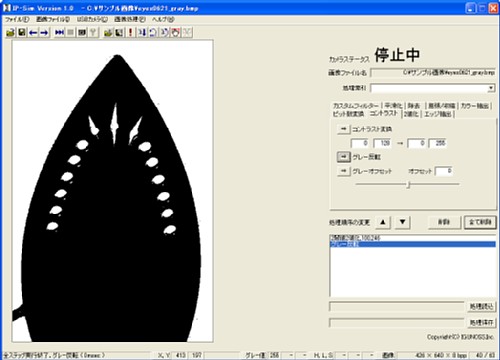This screenshot has width=500, height=360.
Task: Open the 画像処理(P) menu
Action: 130,19
